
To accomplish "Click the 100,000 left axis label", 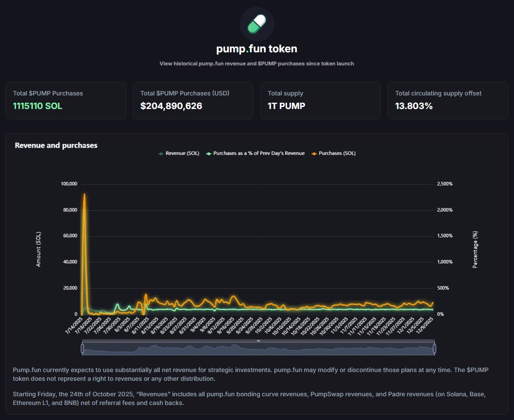I will coord(69,184).
